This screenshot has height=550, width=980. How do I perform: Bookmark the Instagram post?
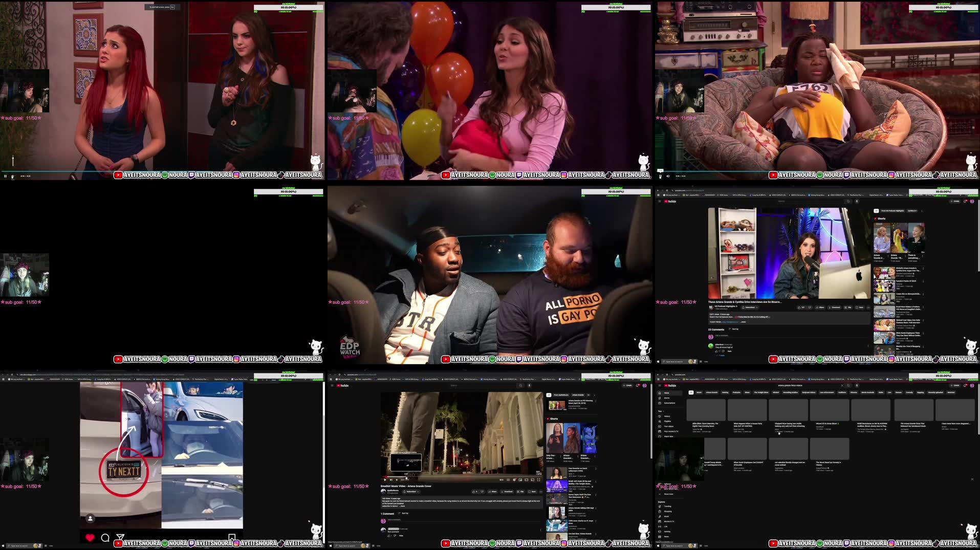click(231, 537)
